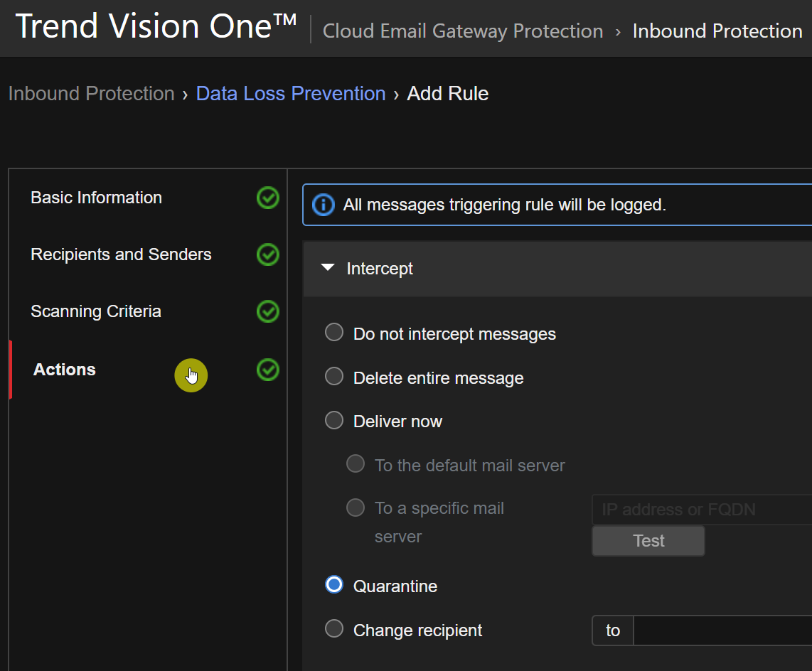Go to the Scanning Criteria step
This screenshot has width=812, height=671.
coord(96,311)
